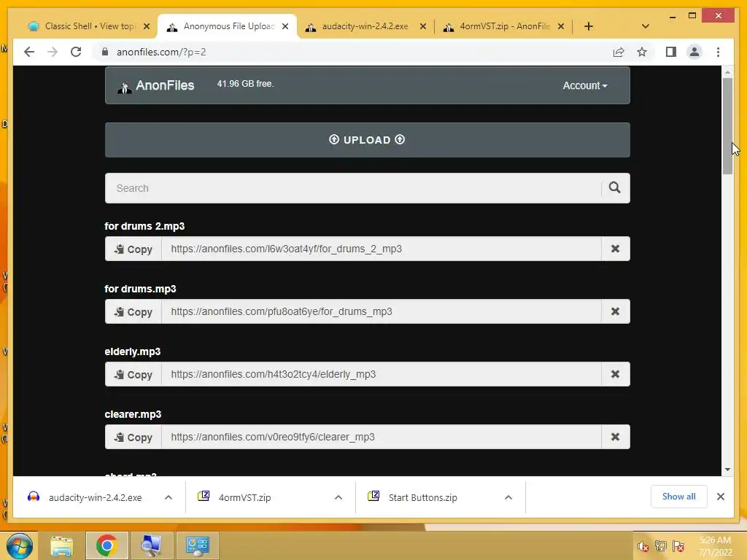Screen dimensions: 747x560
Task: Expand options for 4ormVST.zip download
Action: (338, 497)
